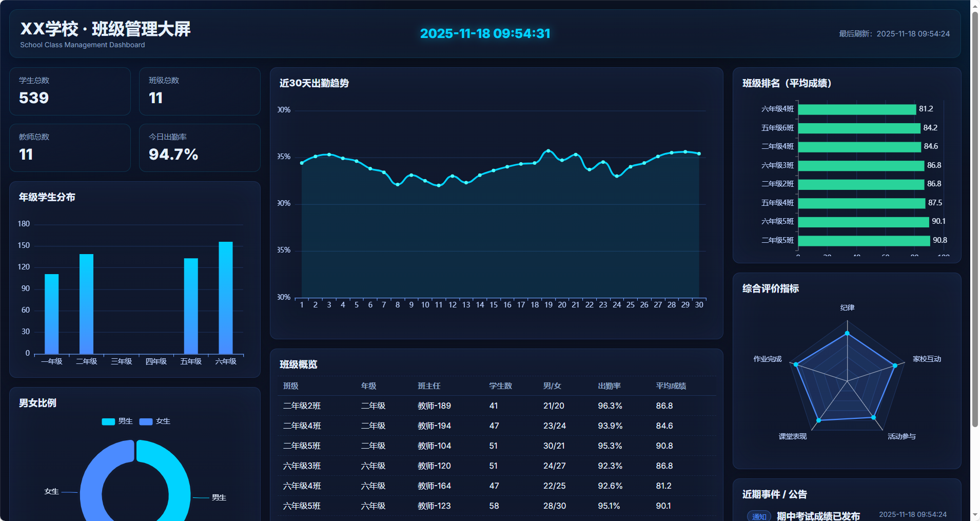The width and height of the screenshot is (980, 521).
Task: Click the scrollbar up arrow
Action: (975, 5)
